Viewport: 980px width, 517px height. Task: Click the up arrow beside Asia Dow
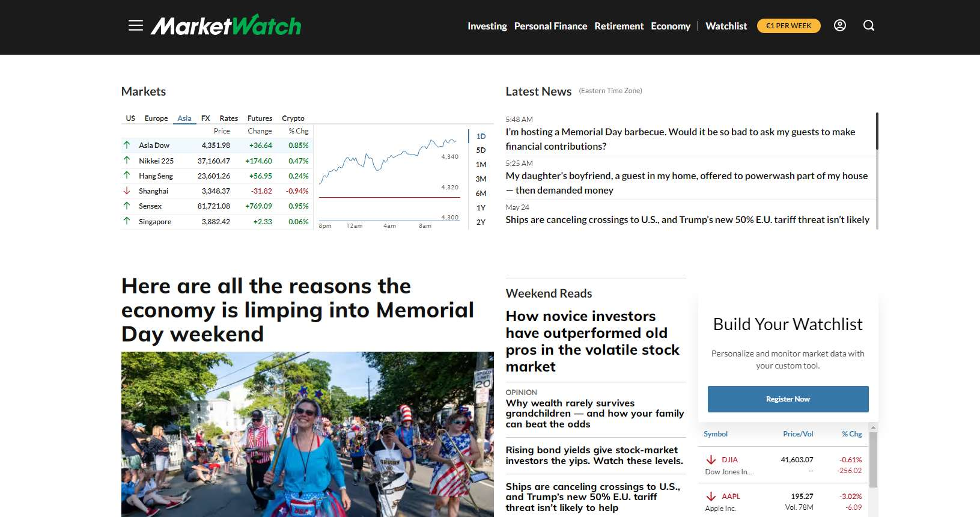tap(127, 145)
